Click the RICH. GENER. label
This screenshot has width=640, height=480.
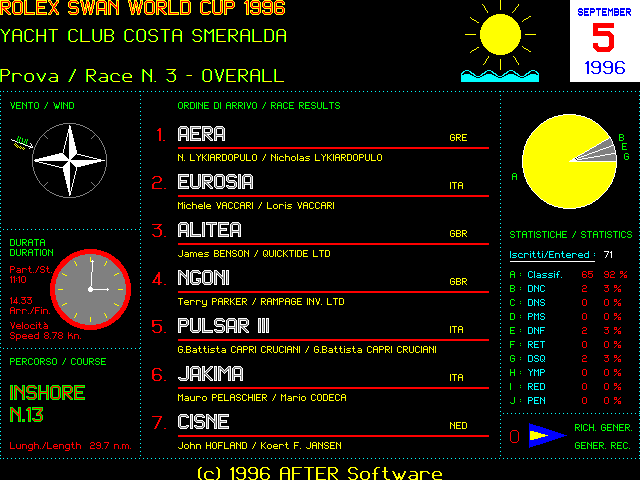point(603,428)
